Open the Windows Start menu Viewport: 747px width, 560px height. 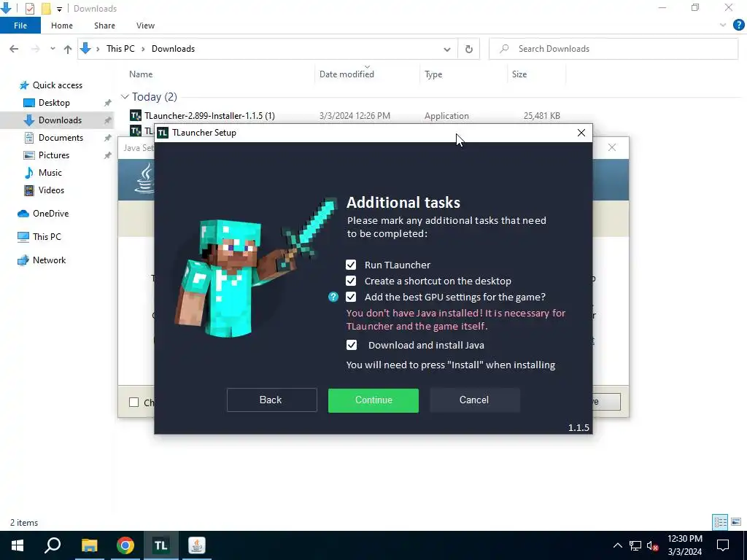point(18,545)
